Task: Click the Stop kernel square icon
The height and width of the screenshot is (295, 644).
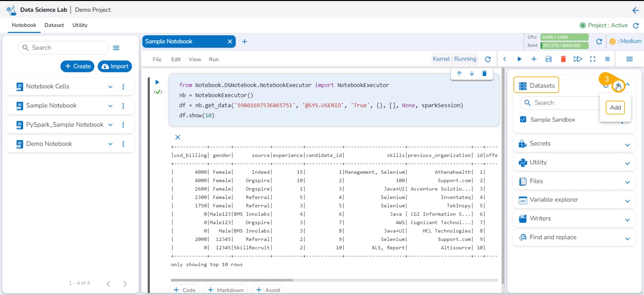Action: (607, 59)
